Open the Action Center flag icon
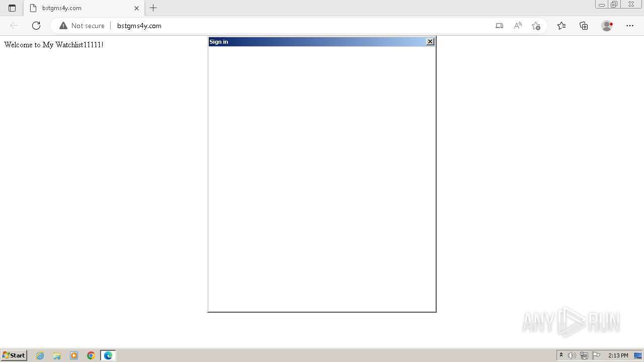This screenshot has width=644, height=362. point(596,355)
